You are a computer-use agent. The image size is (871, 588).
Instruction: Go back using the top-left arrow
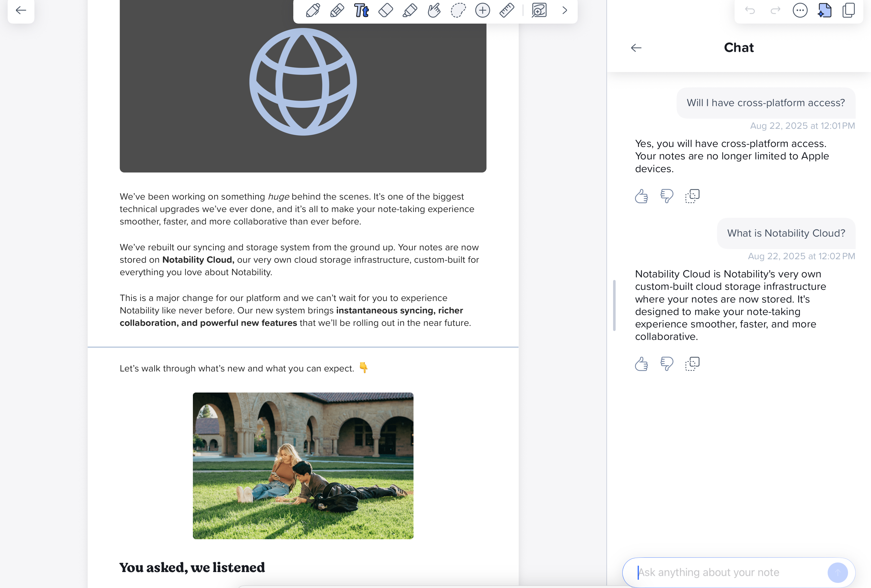(21, 11)
